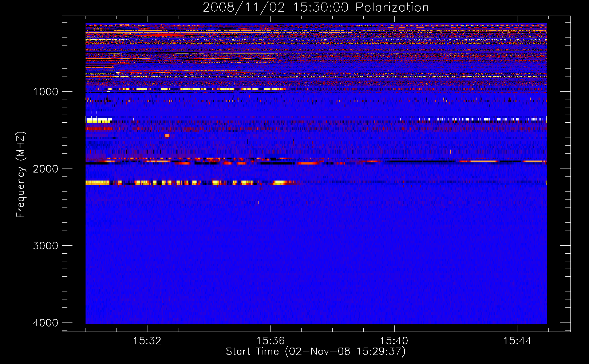This screenshot has height=364, width=589.
Task: Click the white burst near 1350 MHz at start
Action: [x=99, y=119]
